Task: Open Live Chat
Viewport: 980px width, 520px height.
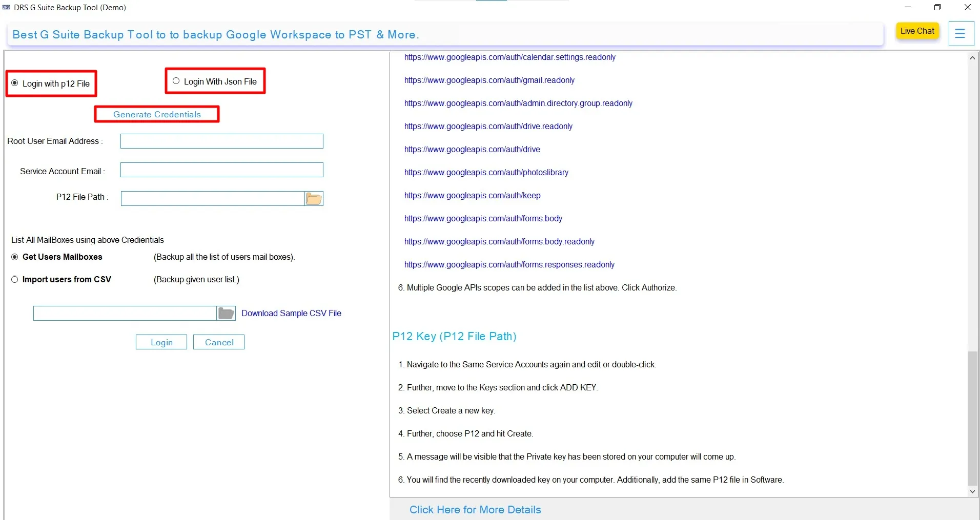Action: tap(917, 31)
